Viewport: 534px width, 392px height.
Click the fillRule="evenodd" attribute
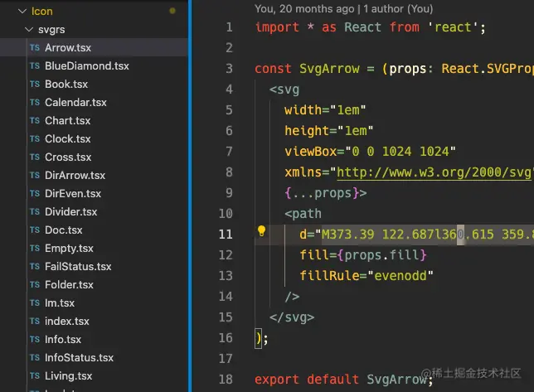click(367, 276)
